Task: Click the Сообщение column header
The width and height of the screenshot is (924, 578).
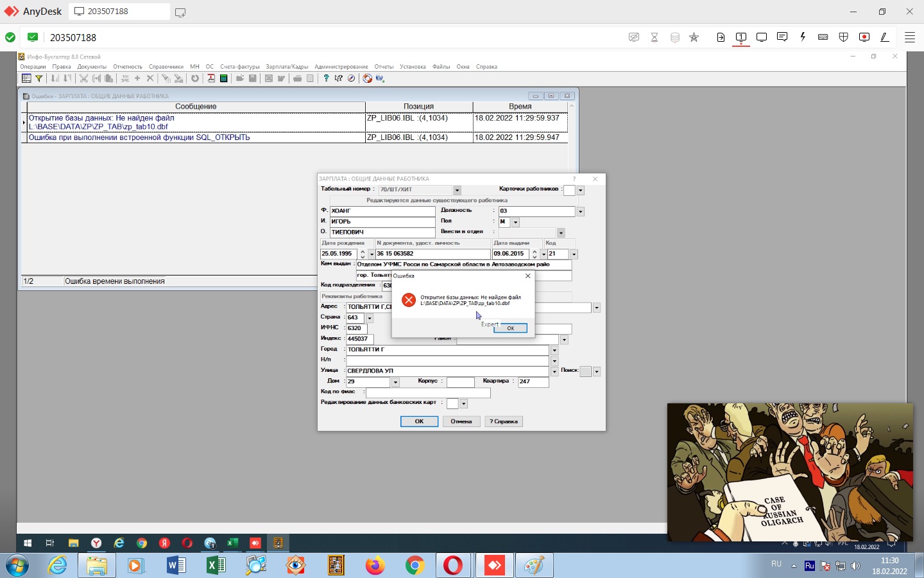Action: point(196,107)
